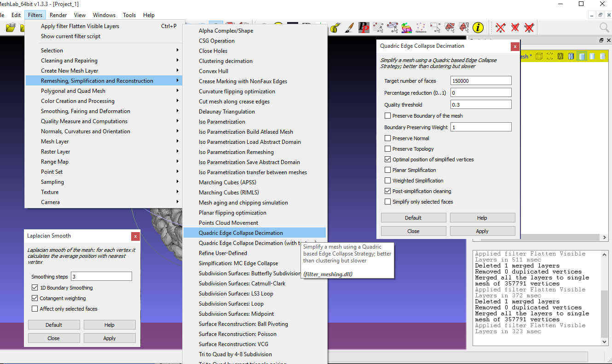This screenshot has width=612, height=364.
Task: Select Quadric Edge Collapse Decimation filter
Action: pos(254,233)
